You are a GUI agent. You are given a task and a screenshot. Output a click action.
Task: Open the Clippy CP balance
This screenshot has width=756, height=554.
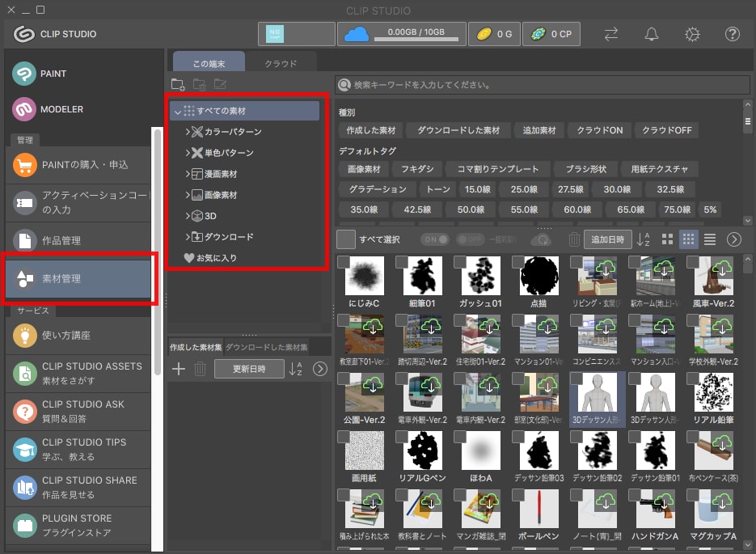[x=551, y=34]
